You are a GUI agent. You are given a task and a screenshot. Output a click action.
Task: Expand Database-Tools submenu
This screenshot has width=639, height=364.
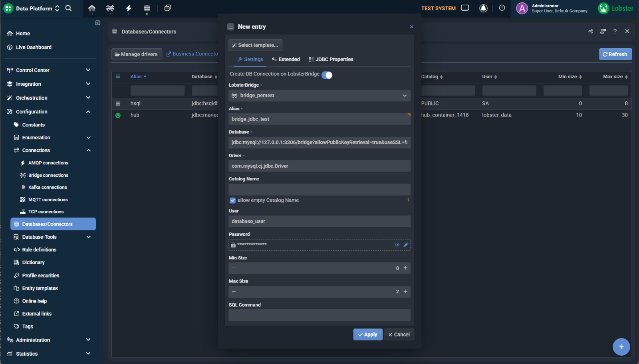point(52,237)
